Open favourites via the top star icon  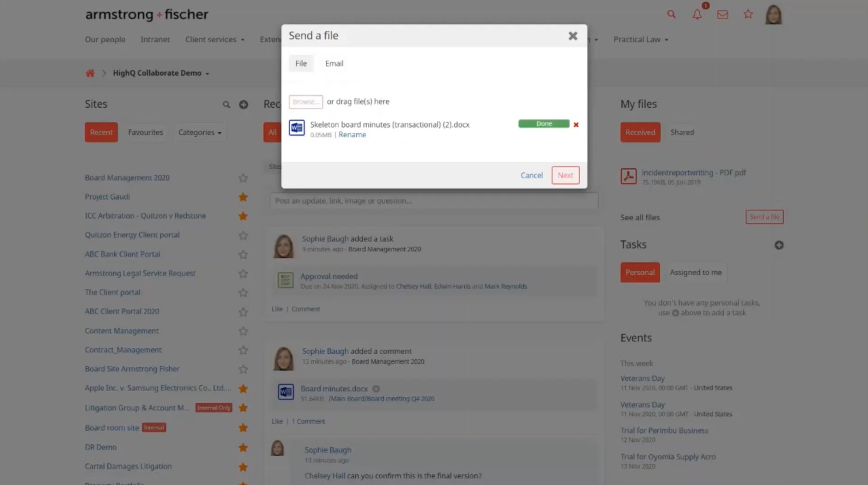747,14
